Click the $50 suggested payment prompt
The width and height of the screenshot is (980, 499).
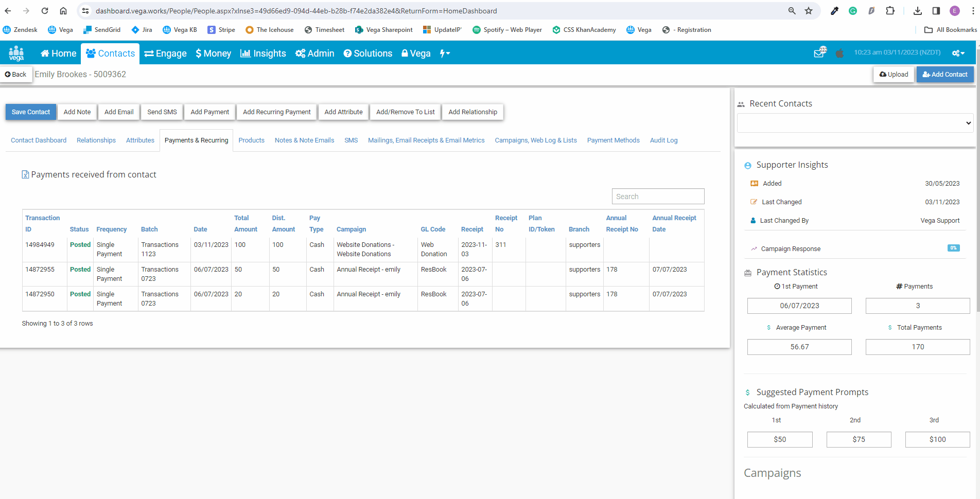[780, 440]
